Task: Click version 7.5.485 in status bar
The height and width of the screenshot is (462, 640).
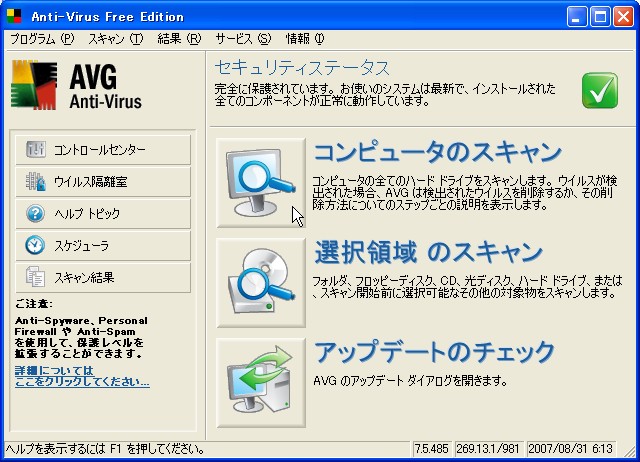Action: click(431, 449)
